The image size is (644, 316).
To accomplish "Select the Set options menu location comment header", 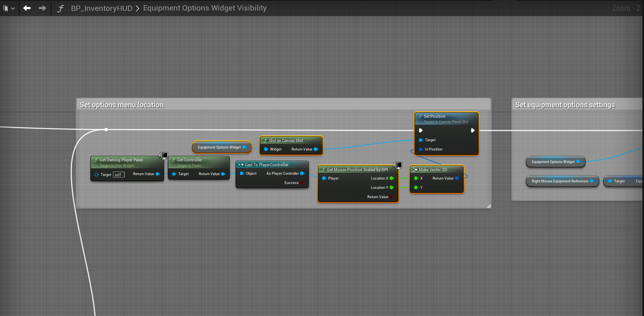I will pos(122,105).
